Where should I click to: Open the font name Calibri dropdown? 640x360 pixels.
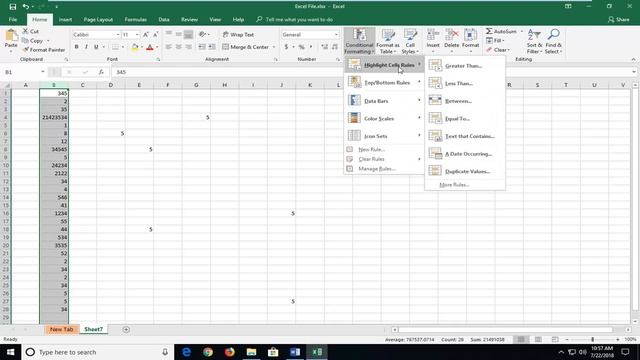(x=118, y=35)
